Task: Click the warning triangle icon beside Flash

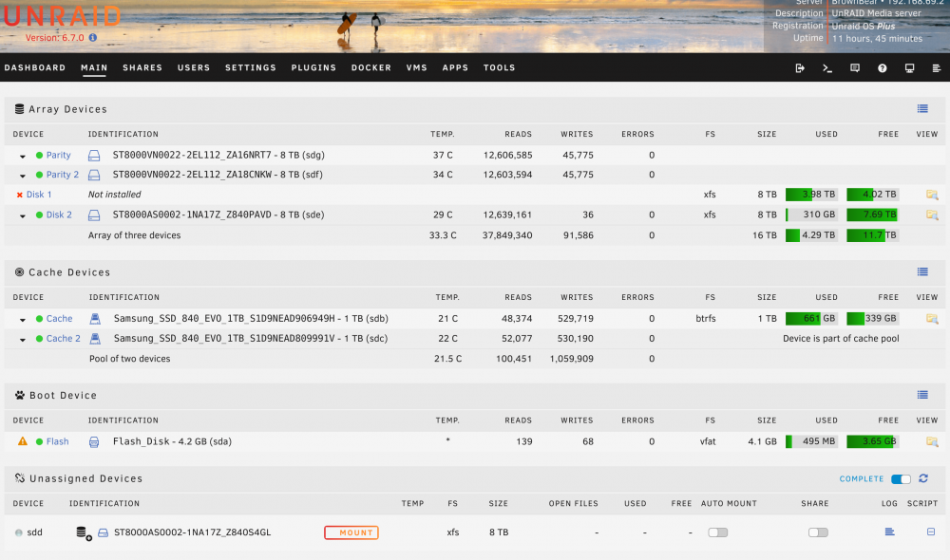Action: click(x=23, y=441)
